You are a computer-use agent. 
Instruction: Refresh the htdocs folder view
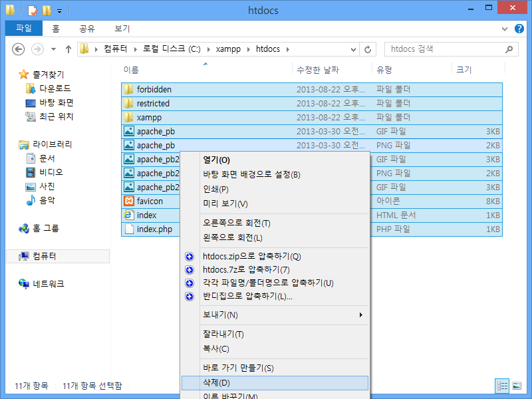point(368,49)
